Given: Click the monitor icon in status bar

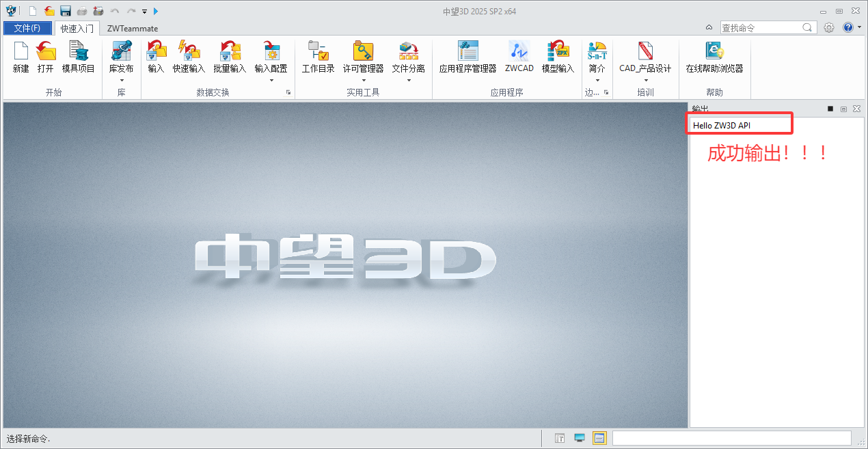Looking at the screenshot, I should pos(580,438).
